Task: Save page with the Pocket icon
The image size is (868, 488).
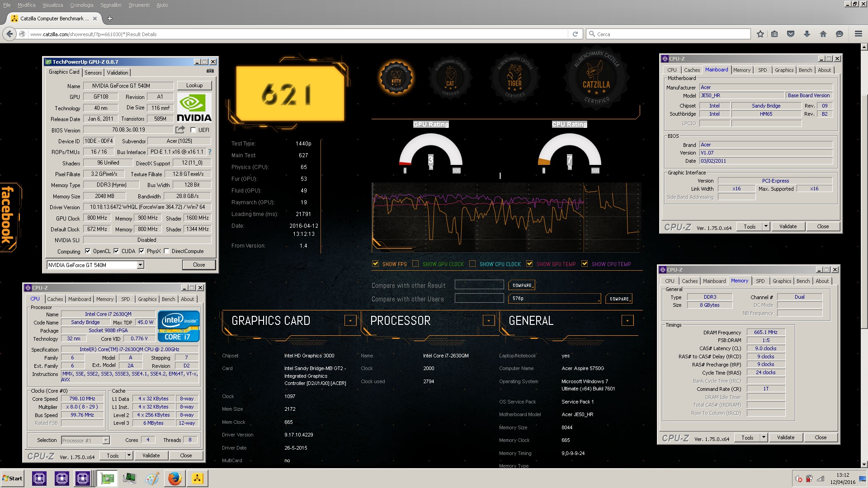Action: 791,34
